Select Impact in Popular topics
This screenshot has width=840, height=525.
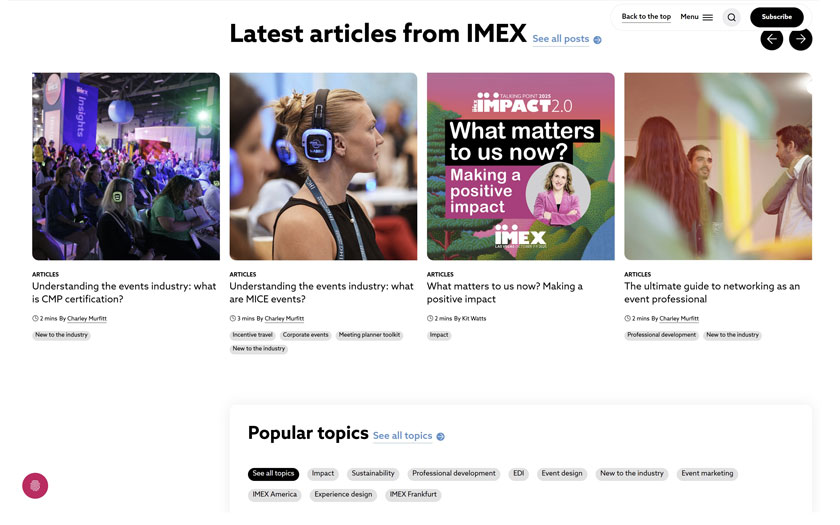click(x=322, y=474)
